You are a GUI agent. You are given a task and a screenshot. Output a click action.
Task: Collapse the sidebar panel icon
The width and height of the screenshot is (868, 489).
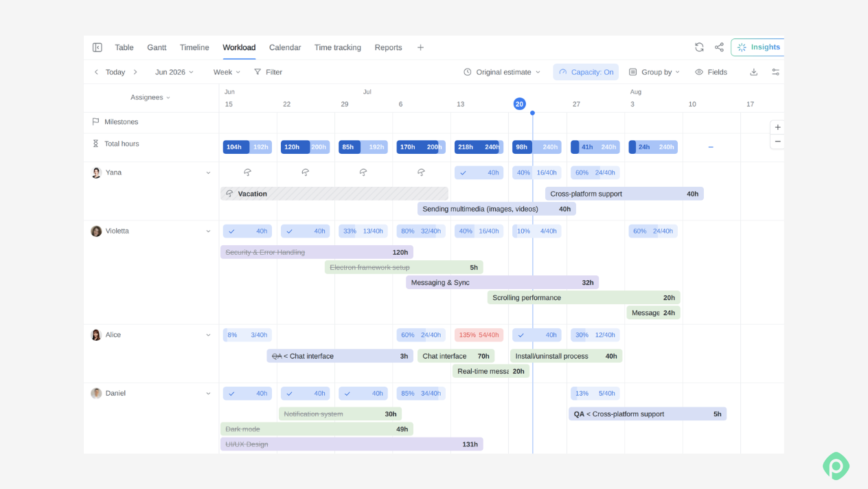click(98, 47)
